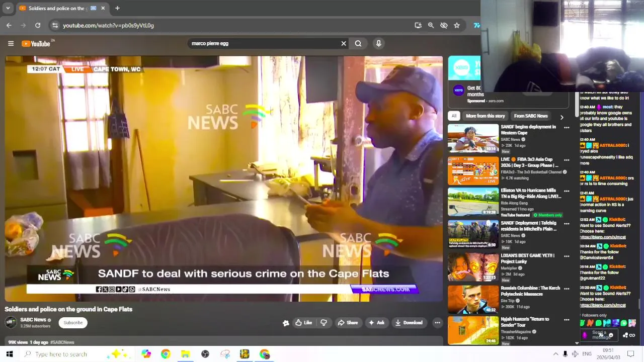Open the Xero sponsored ad logo

[x=458, y=90]
